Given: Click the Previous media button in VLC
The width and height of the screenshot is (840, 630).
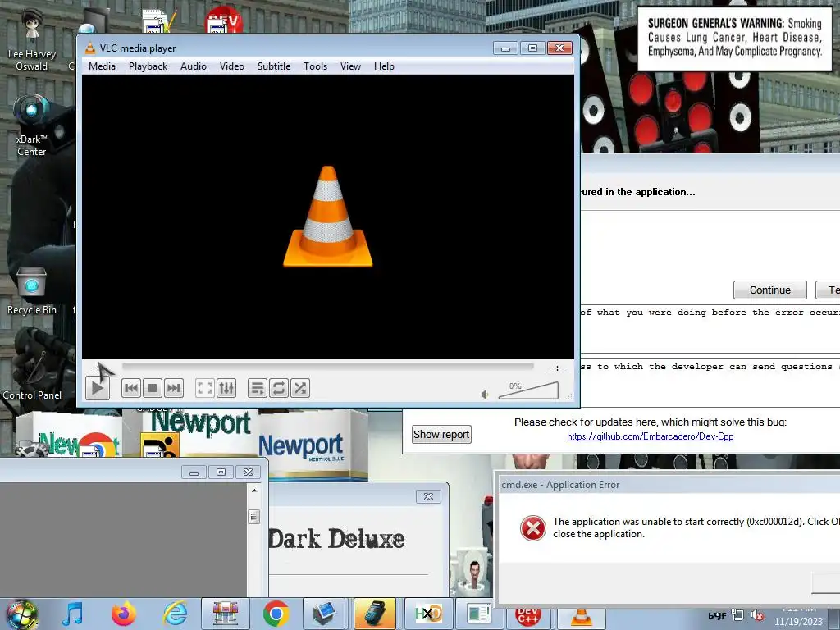Looking at the screenshot, I should (131, 388).
